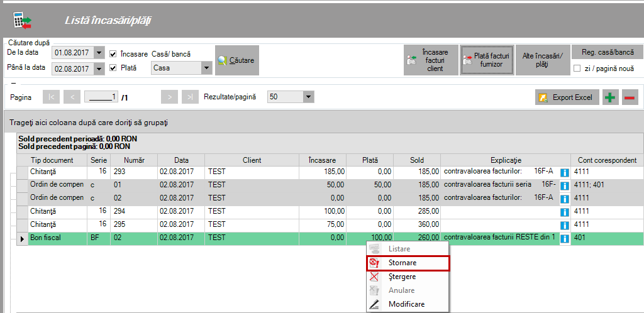644x313 pixels.
Task: Open the Până la data date dropdown
Action: [x=99, y=69]
